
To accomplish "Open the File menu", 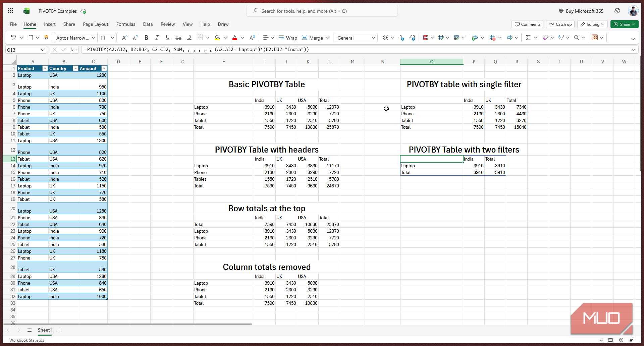I will [13, 24].
